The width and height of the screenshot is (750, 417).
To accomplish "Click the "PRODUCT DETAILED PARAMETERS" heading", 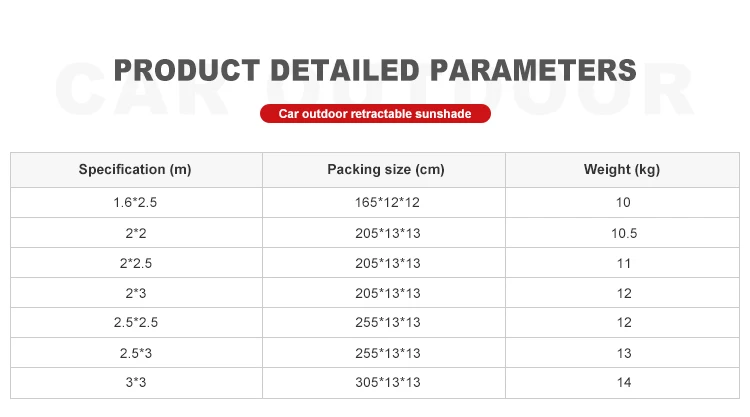I will 375,71.
